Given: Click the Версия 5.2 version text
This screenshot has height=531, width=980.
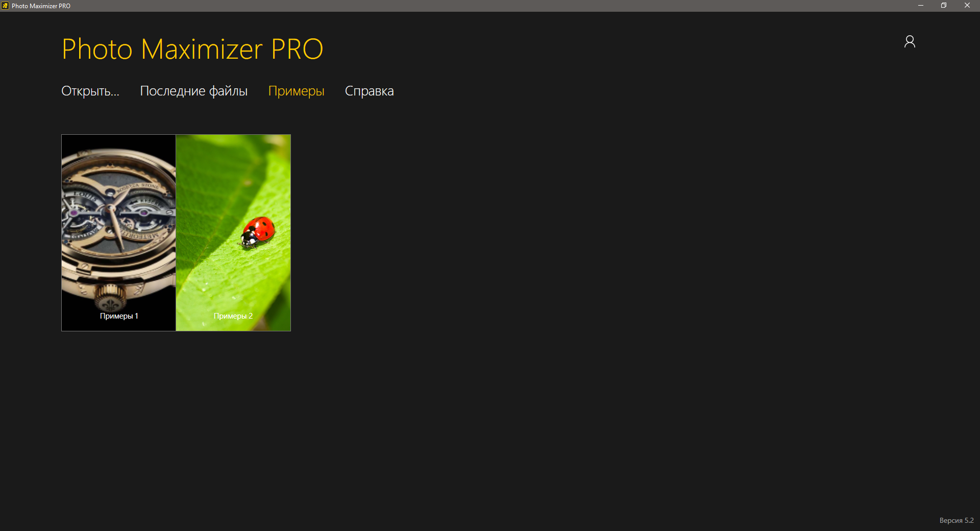Looking at the screenshot, I should (957, 520).
